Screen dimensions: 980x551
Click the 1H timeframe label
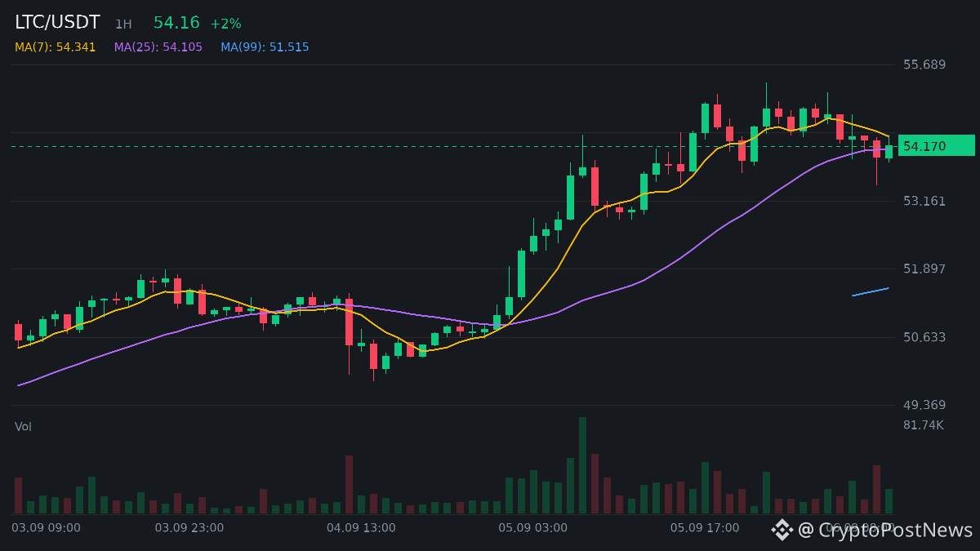click(123, 24)
